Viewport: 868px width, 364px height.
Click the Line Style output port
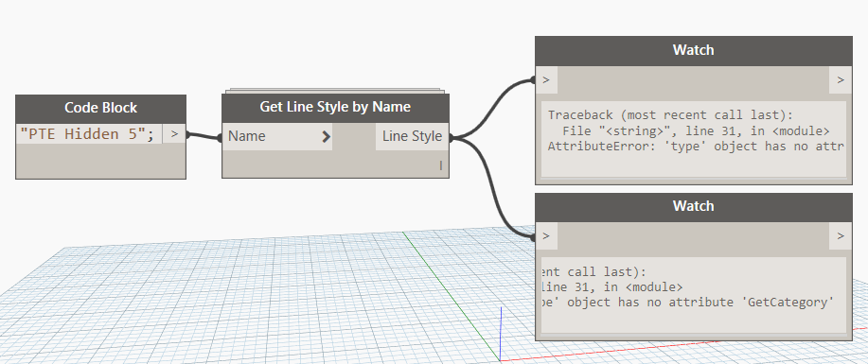pos(413,136)
